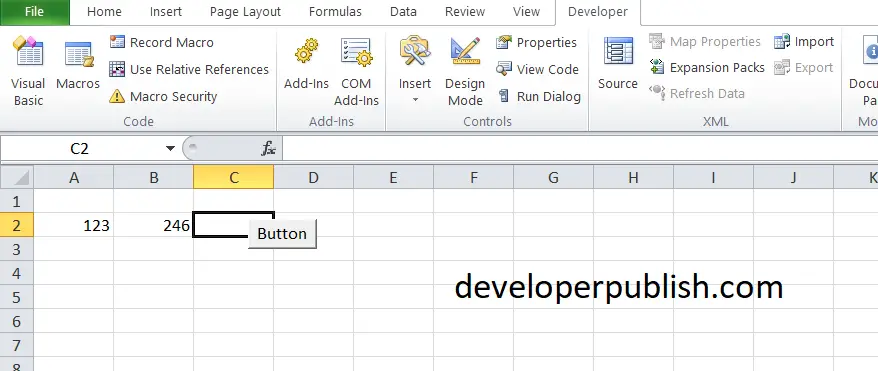Click the Insert Function fx button
The height and width of the screenshot is (371, 878).
pyautogui.click(x=269, y=148)
